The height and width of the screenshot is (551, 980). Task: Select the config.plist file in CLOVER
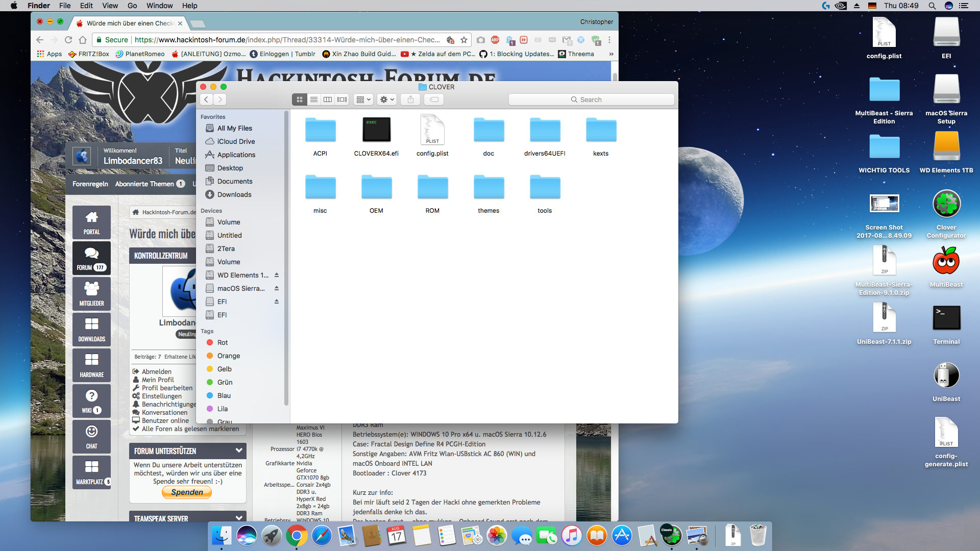[432, 130]
